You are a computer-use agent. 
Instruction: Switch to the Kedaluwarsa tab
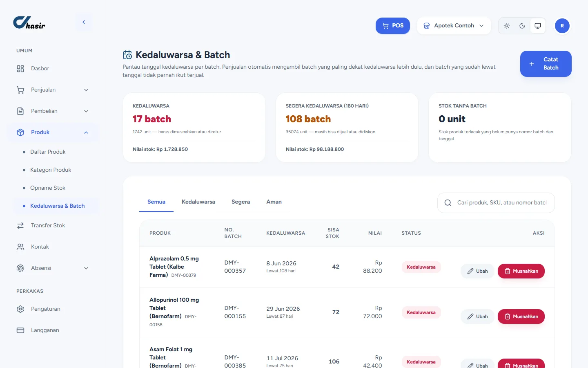[x=198, y=202]
